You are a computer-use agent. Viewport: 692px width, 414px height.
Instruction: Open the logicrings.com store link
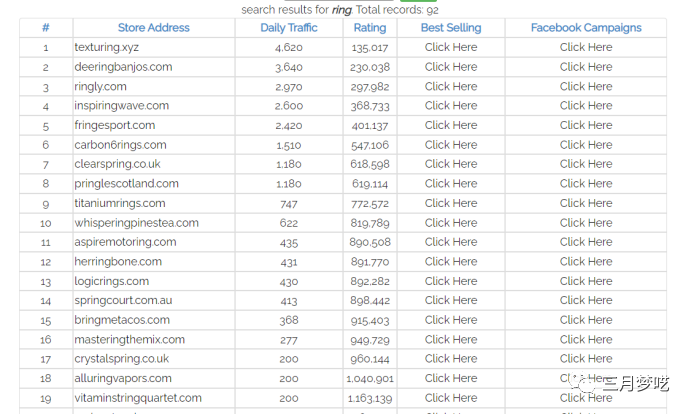pos(111,281)
